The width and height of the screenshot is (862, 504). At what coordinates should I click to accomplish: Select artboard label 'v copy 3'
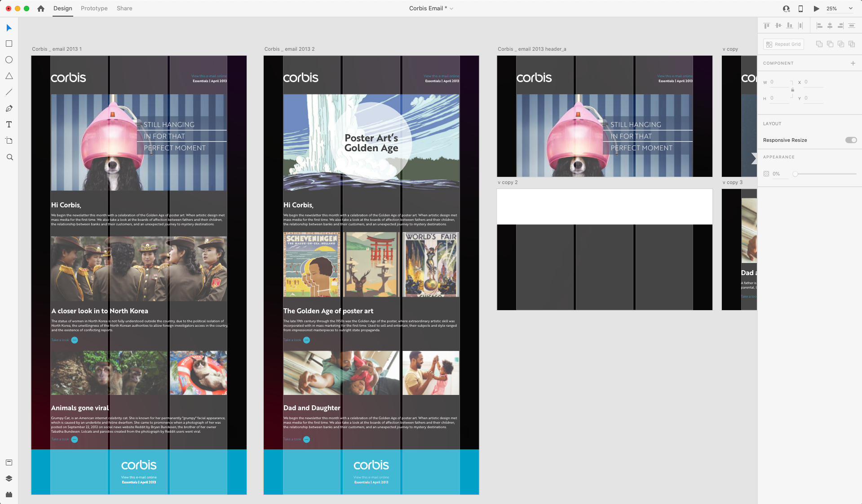732,182
